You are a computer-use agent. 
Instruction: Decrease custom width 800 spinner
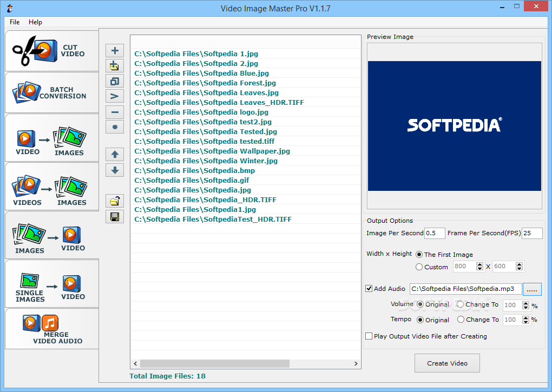click(479, 269)
